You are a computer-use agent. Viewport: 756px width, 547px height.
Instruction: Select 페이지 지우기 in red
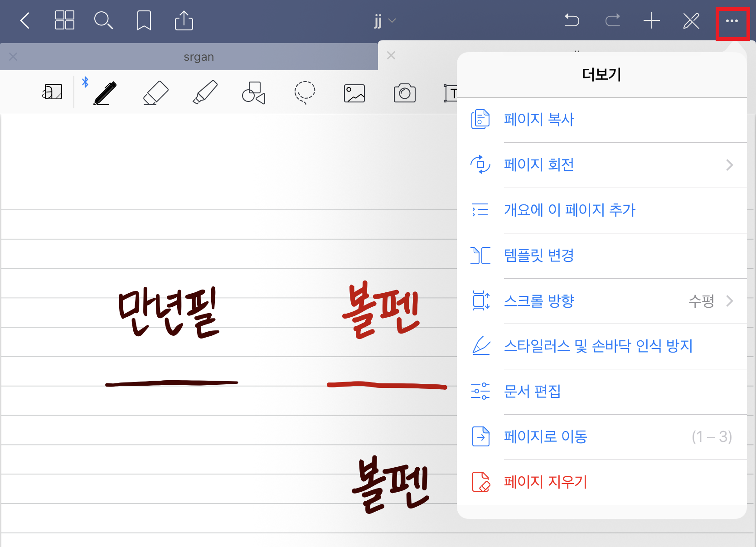pos(602,482)
